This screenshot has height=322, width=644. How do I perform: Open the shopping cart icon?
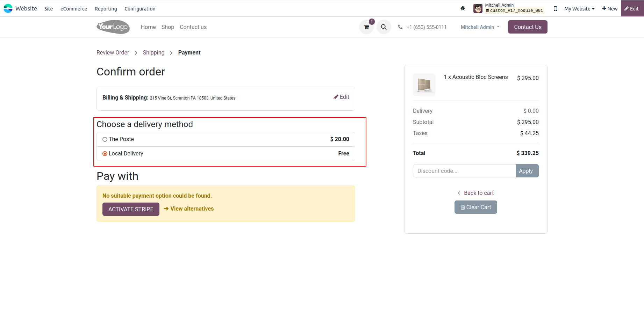coord(366,27)
